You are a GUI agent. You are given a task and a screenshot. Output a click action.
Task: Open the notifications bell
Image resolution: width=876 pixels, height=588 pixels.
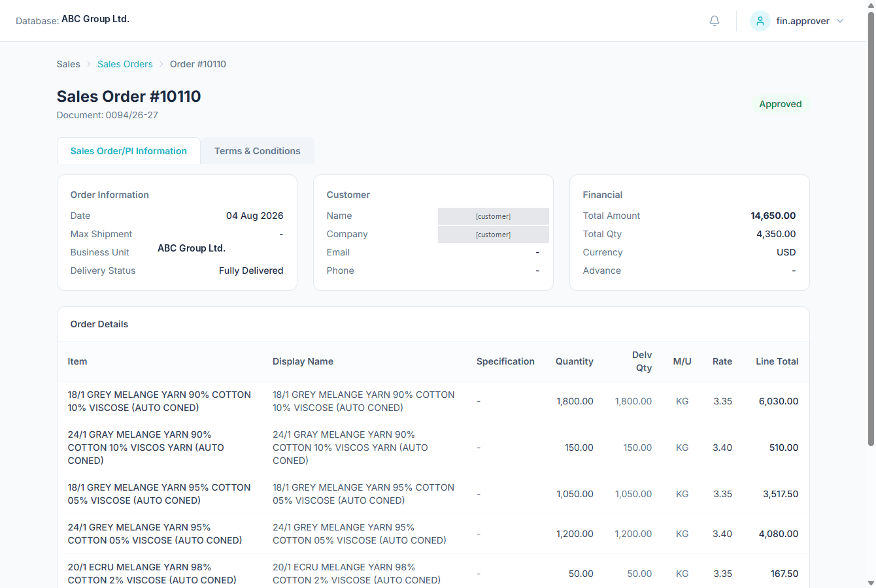[715, 21]
